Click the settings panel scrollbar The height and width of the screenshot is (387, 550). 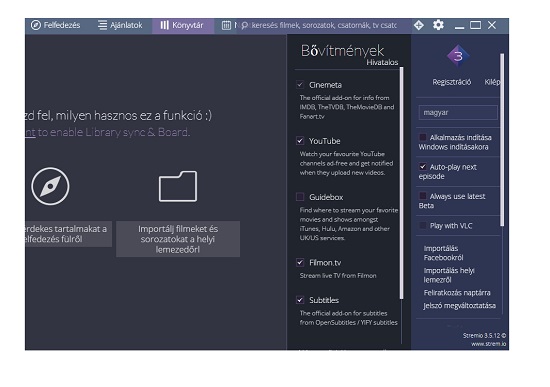tap(502, 140)
